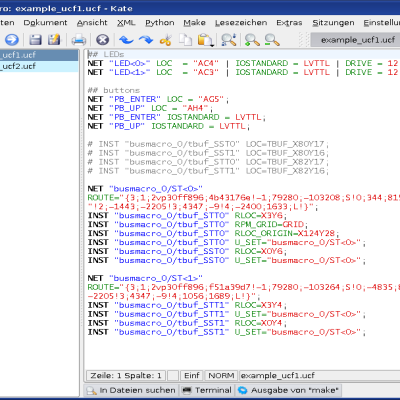
Task: Click "PB_ENTER" IOSTANDARD = LVTTL line
Action: point(177,117)
